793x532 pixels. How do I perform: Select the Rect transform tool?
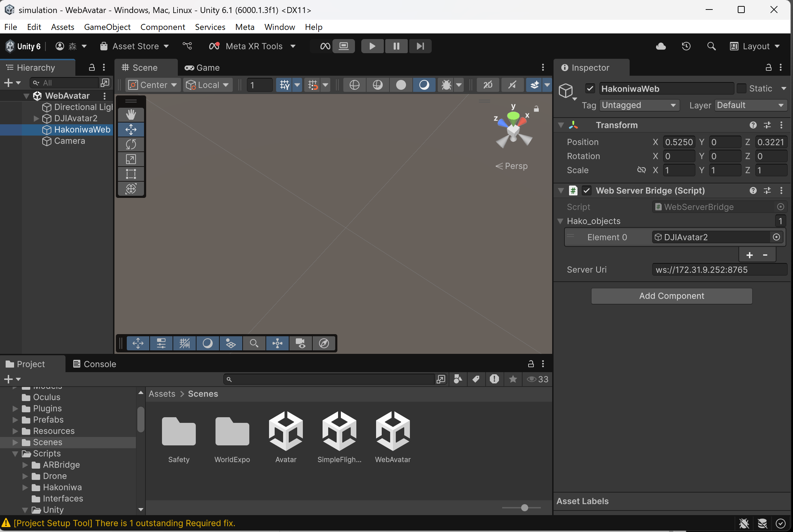tap(131, 174)
